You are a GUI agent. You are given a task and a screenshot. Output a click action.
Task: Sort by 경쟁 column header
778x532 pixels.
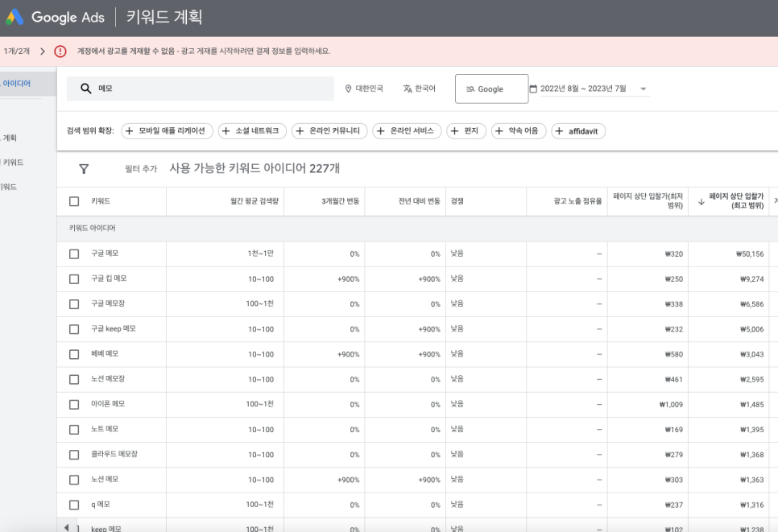click(457, 201)
